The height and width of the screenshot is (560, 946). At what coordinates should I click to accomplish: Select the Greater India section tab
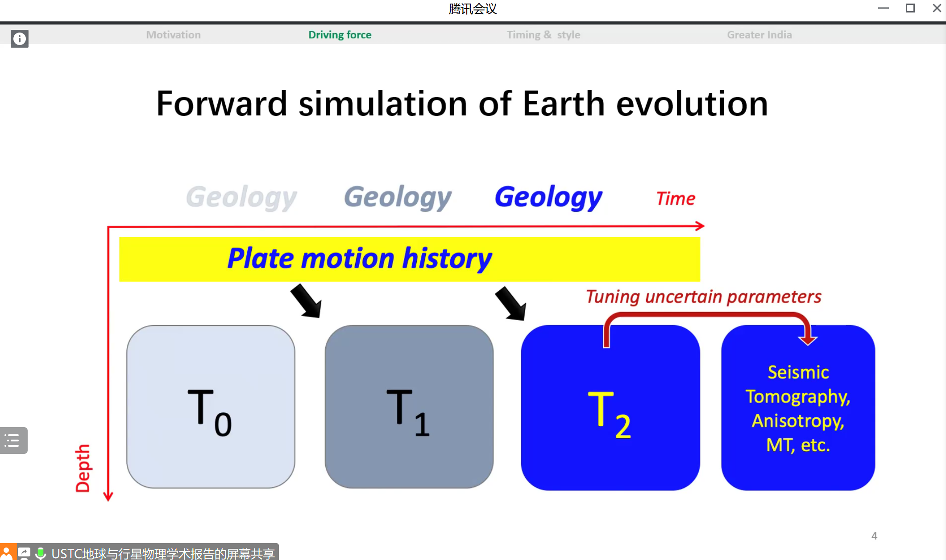pyautogui.click(x=759, y=35)
